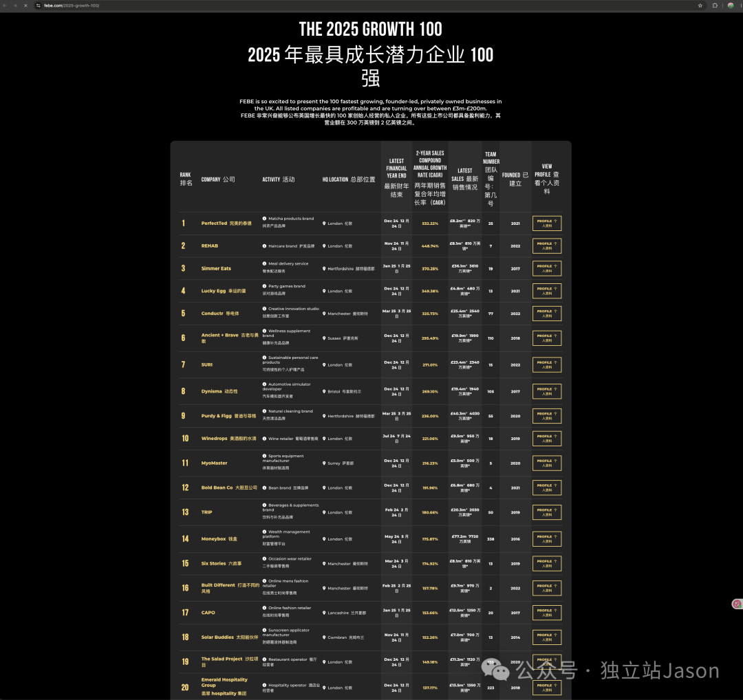Click info icon beside Meal delivery service

(x=264, y=264)
